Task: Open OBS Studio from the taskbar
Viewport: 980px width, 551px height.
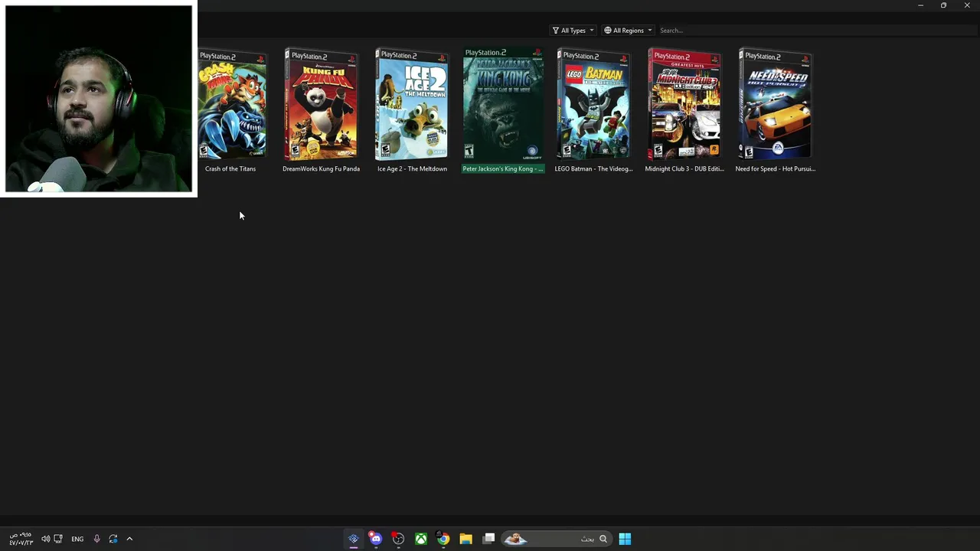Action: click(x=398, y=539)
